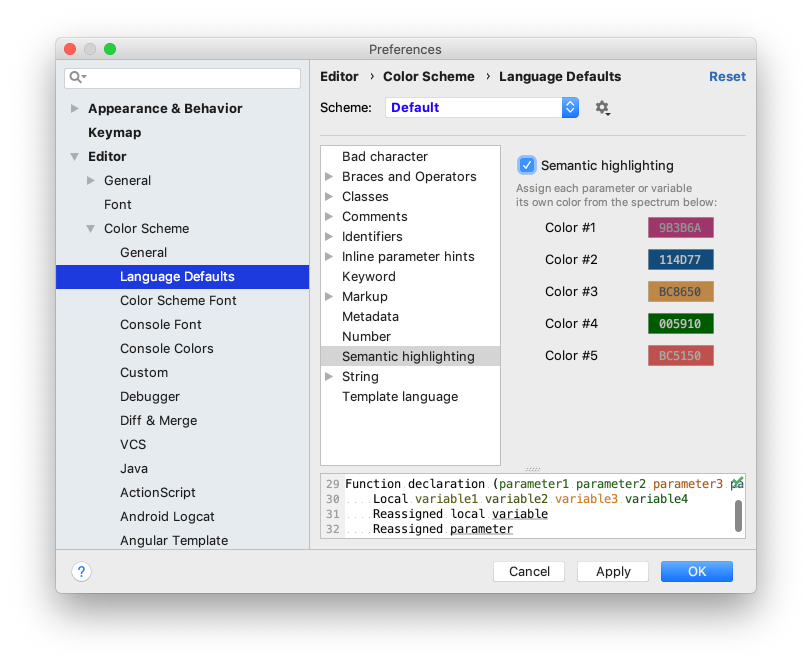This screenshot has height=667, width=812.
Task: Click the Apply button
Action: pyautogui.click(x=612, y=571)
